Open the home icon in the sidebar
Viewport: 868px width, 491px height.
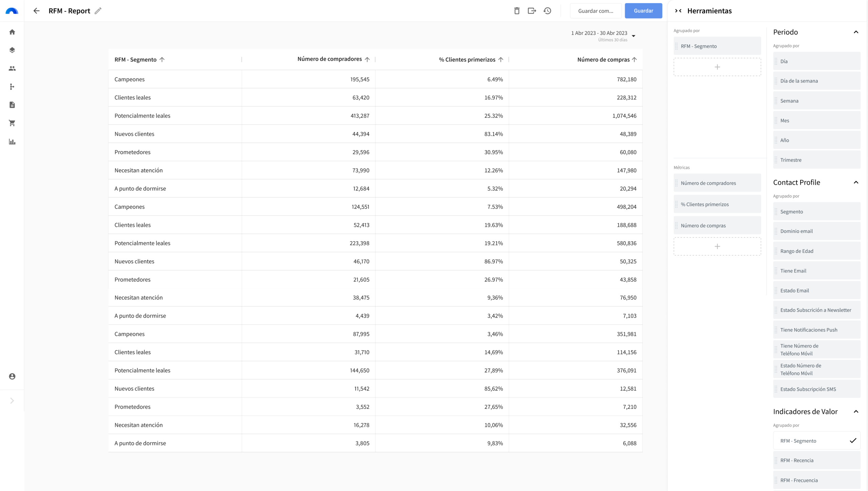coord(12,32)
